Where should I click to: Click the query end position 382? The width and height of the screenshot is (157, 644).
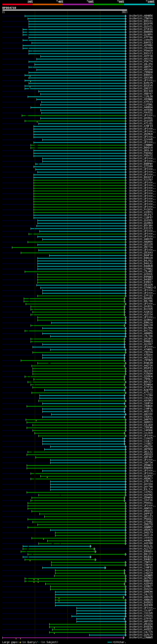(x=124, y=12)
